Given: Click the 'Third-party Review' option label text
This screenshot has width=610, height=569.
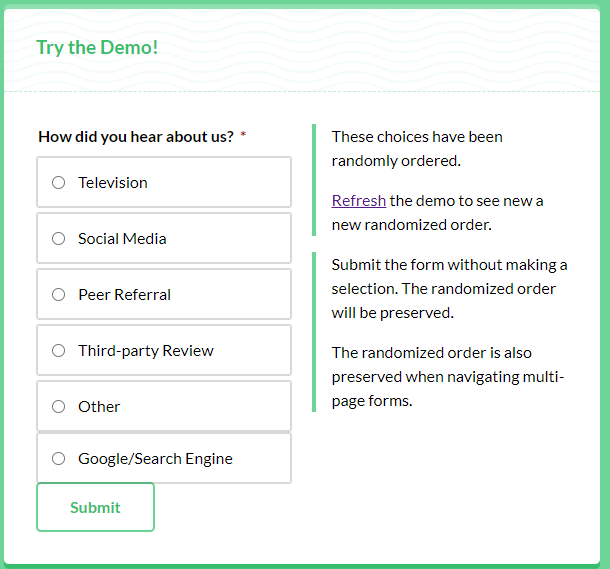Looking at the screenshot, I should (146, 351).
